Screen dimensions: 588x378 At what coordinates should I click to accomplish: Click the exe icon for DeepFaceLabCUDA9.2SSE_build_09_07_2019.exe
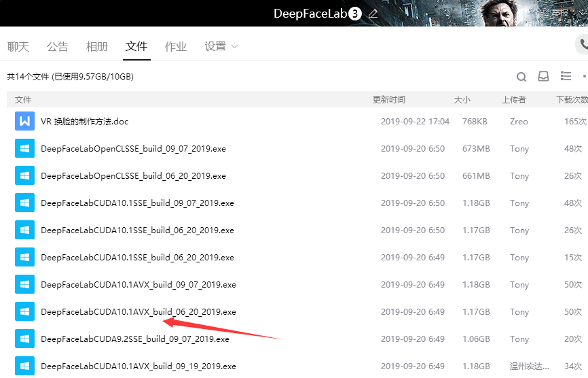[24, 339]
